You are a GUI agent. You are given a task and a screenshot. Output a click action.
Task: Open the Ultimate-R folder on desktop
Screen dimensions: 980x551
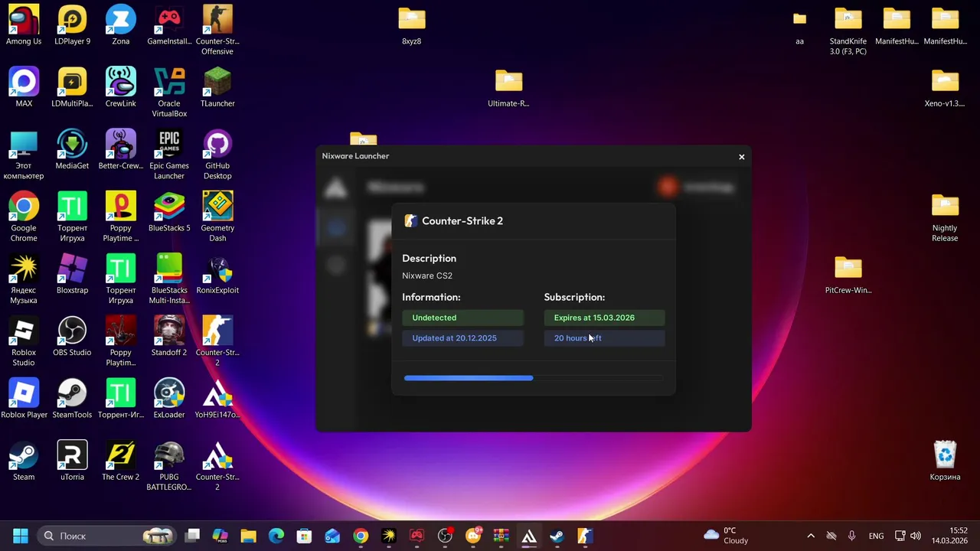click(508, 87)
